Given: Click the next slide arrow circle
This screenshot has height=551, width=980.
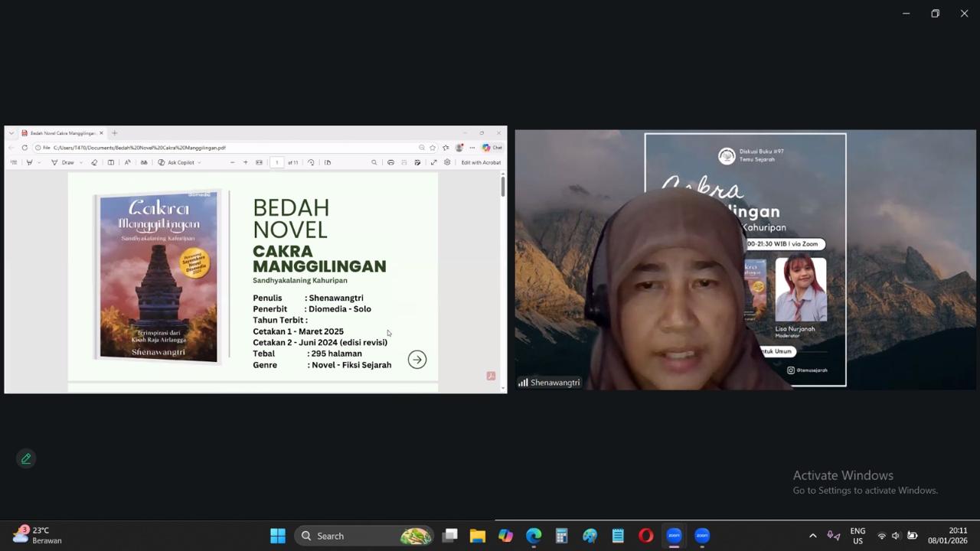Looking at the screenshot, I should (x=417, y=360).
